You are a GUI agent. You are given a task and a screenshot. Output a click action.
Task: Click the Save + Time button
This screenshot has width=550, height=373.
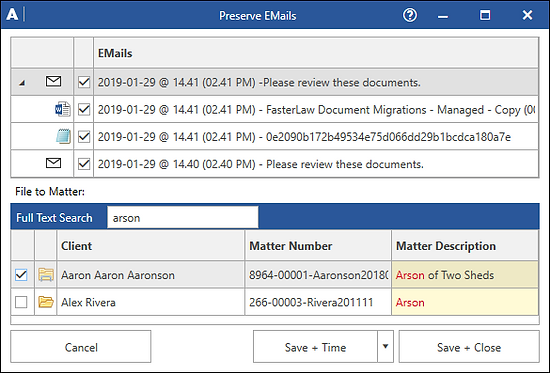point(315,347)
